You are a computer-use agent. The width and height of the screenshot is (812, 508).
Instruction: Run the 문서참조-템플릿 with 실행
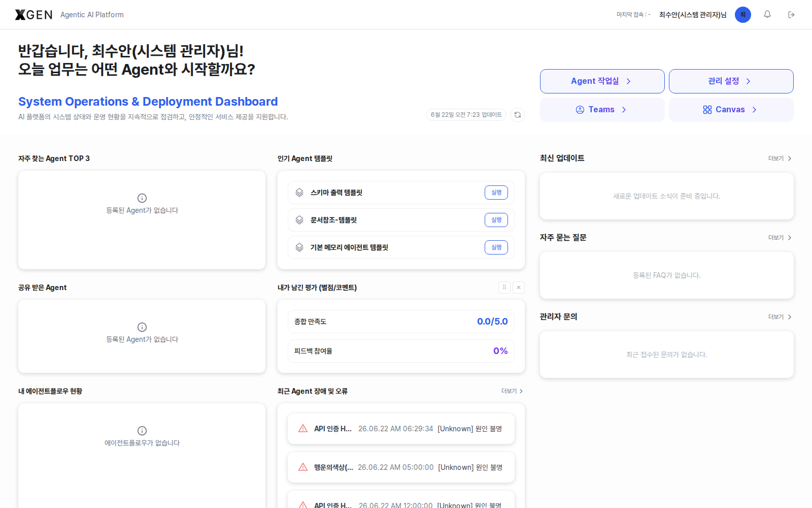coord(496,220)
